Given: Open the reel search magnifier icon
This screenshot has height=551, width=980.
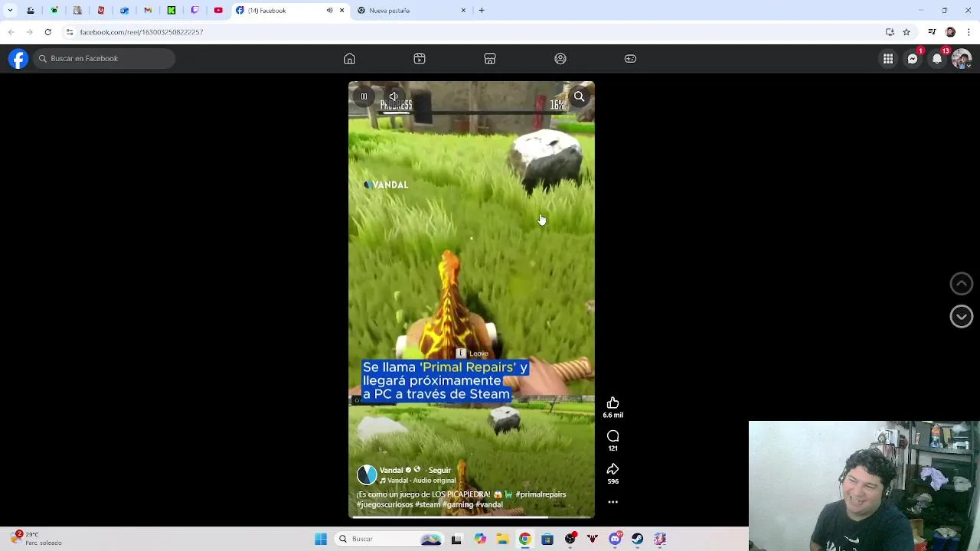Looking at the screenshot, I should click(x=580, y=96).
